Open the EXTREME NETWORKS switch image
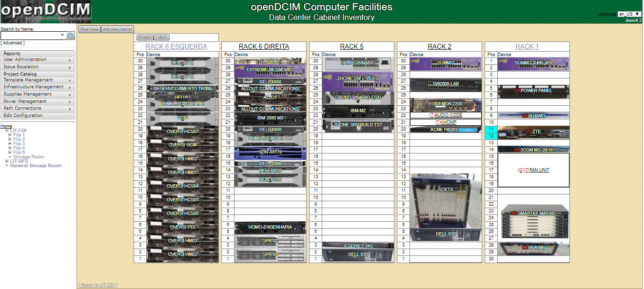Viewport: 644px width, 289px height. [270, 70]
